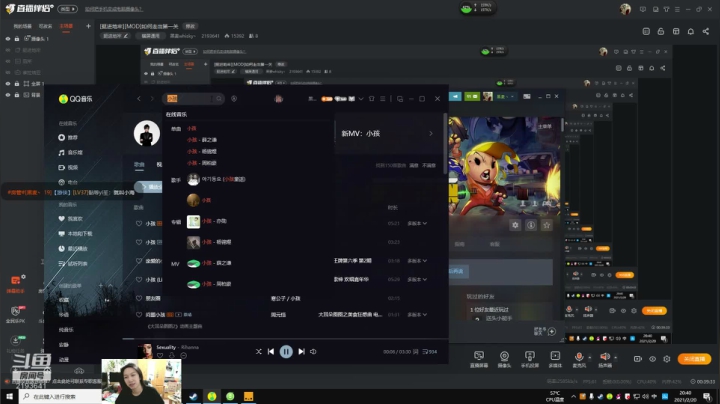Skip to the next track in QQ音乐
Screen dimensions: 720x404
[302, 352]
